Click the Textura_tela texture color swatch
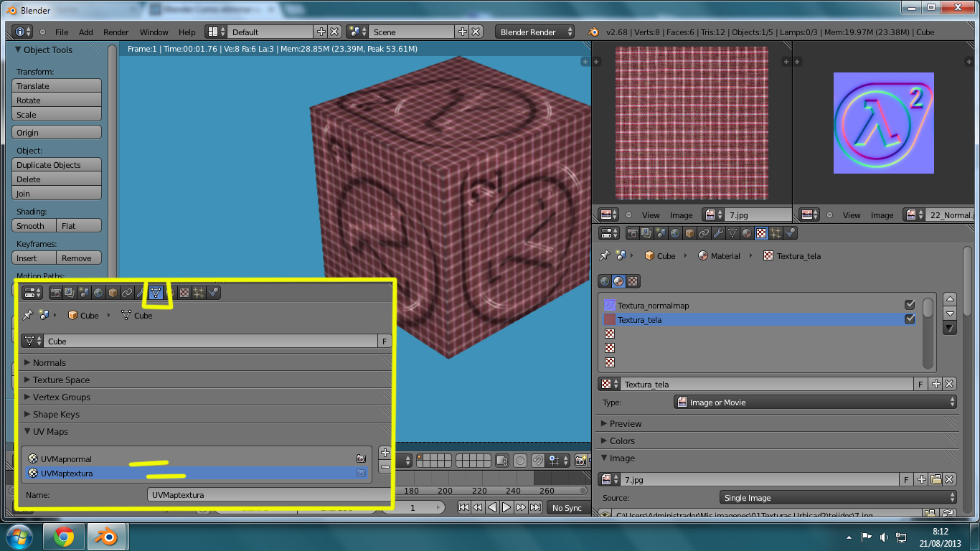Image resolution: width=980 pixels, height=551 pixels. pos(610,319)
